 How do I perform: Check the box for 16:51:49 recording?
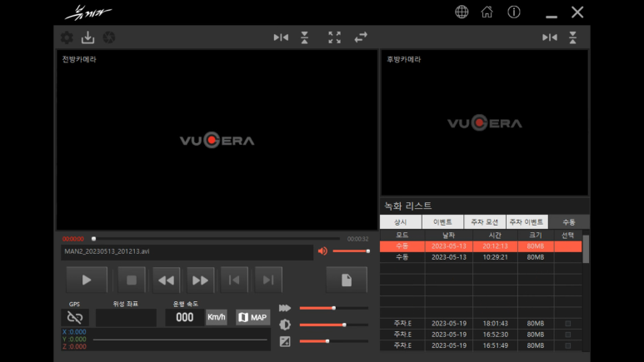click(568, 345)
